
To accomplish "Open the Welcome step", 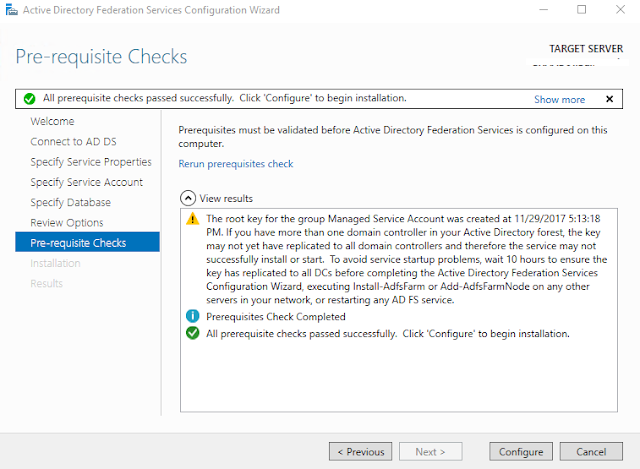I will click(52, 121).
